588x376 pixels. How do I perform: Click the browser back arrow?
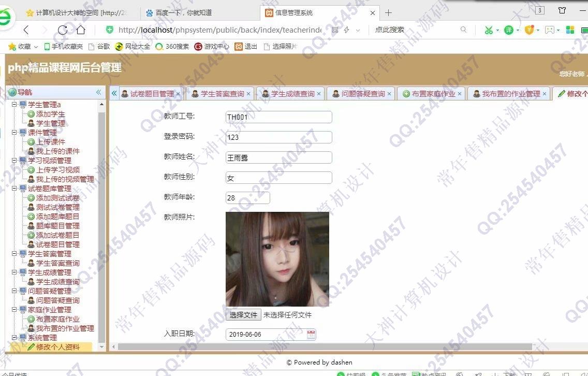26,30
